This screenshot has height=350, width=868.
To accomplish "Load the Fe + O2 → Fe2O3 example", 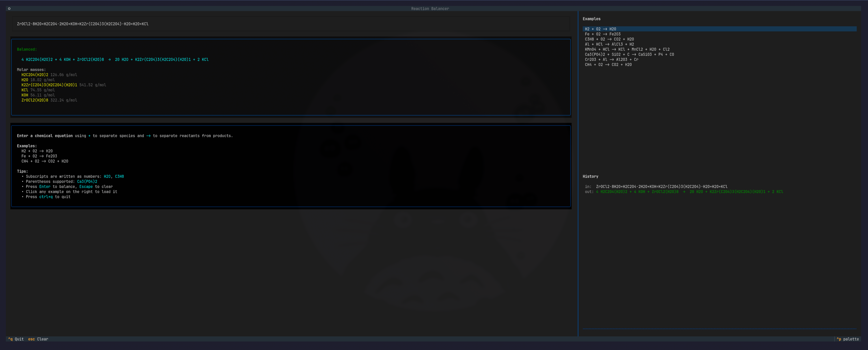I will [x=602, y=34].
